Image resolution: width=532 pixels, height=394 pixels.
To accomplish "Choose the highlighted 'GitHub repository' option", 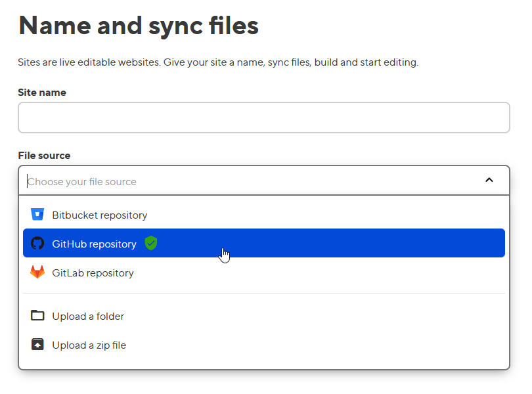I will (94, 244).
